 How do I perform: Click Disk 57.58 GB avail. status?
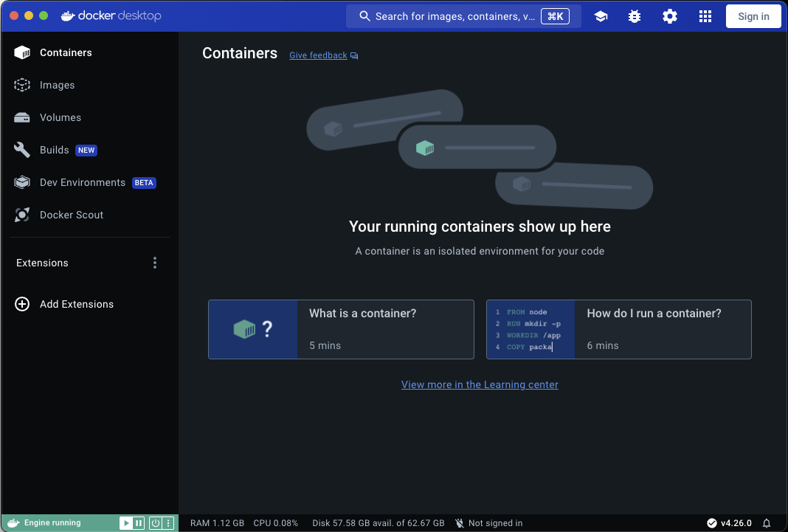tap(379, 523)
